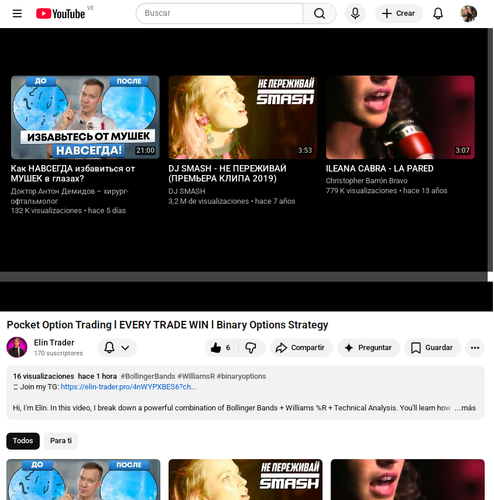This screenshot has width=494, height=500.
Task: Like the video with thumbs up
Action: coord(221,348)
